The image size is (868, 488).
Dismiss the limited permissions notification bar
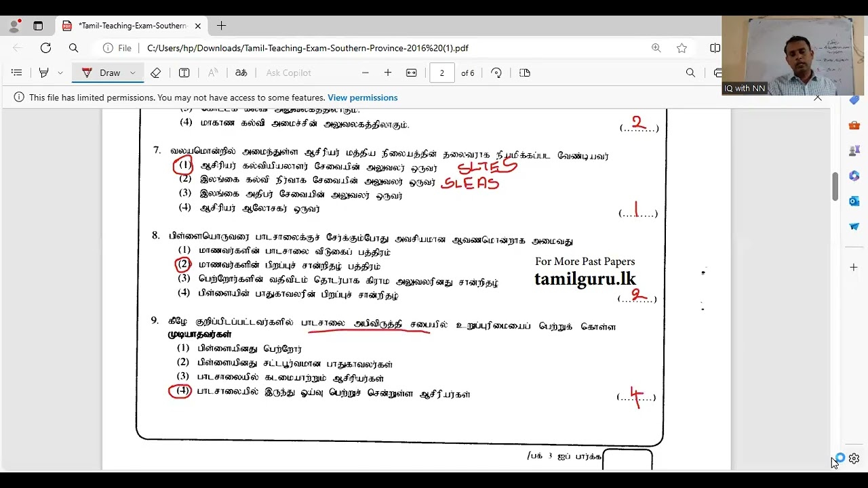coord(818,98)
